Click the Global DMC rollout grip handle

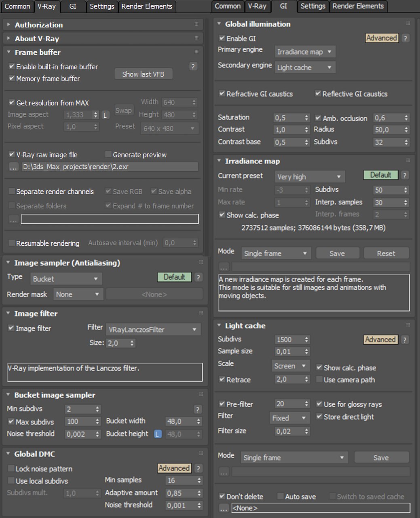(x=201, y=453)
